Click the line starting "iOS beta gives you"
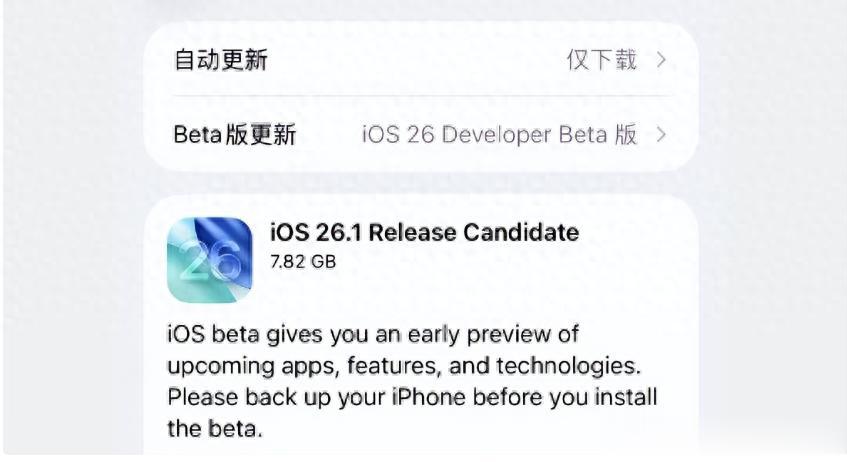 pyautogui.click(x=373, y=332)
